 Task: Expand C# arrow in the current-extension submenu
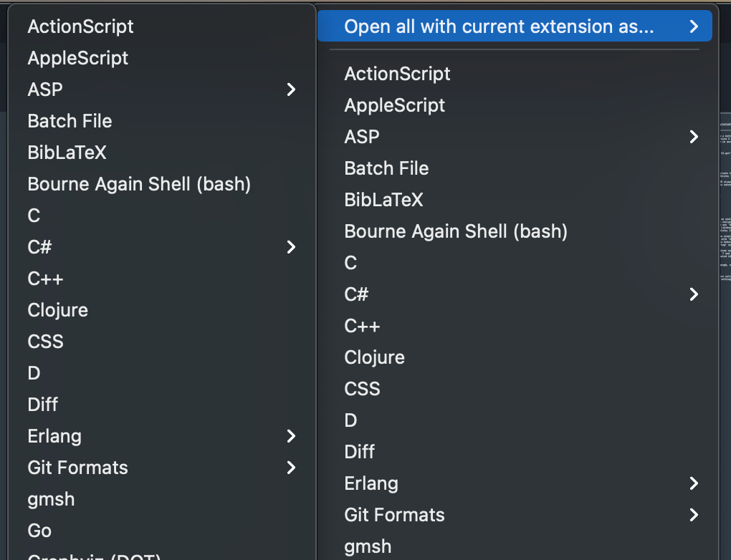click(693, 294)
